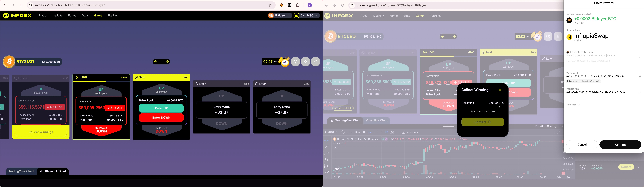
Task: Copy the Wallet used address
Action: 639,77
